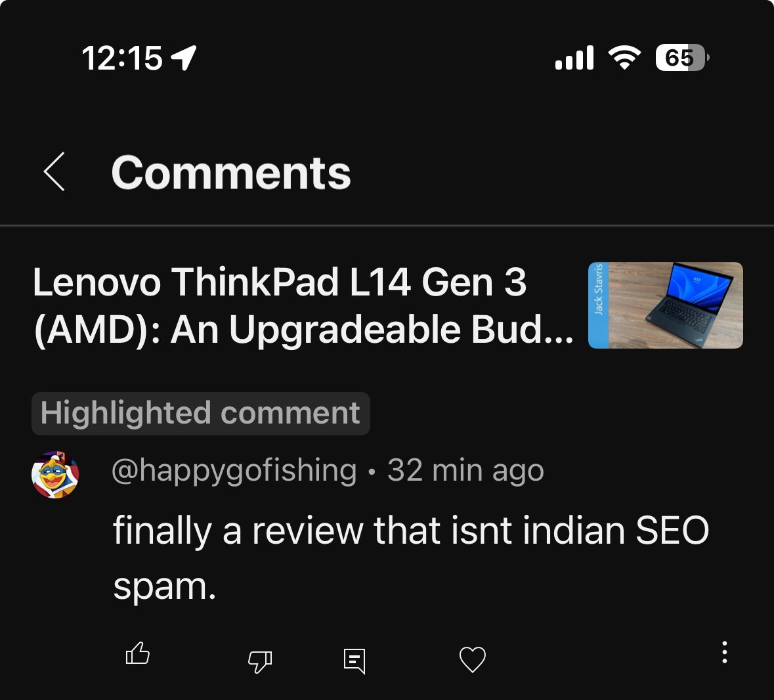This screenshot has width=774, height=700.
Task: Tap the Jack Stavris strip on the thumbnail
Action: [598, 305]
